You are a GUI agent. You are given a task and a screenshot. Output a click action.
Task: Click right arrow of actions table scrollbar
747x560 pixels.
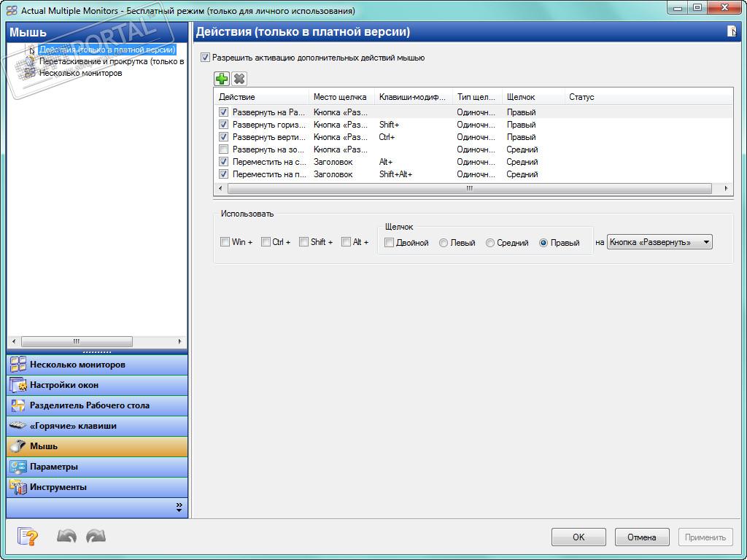click(726, 189)
